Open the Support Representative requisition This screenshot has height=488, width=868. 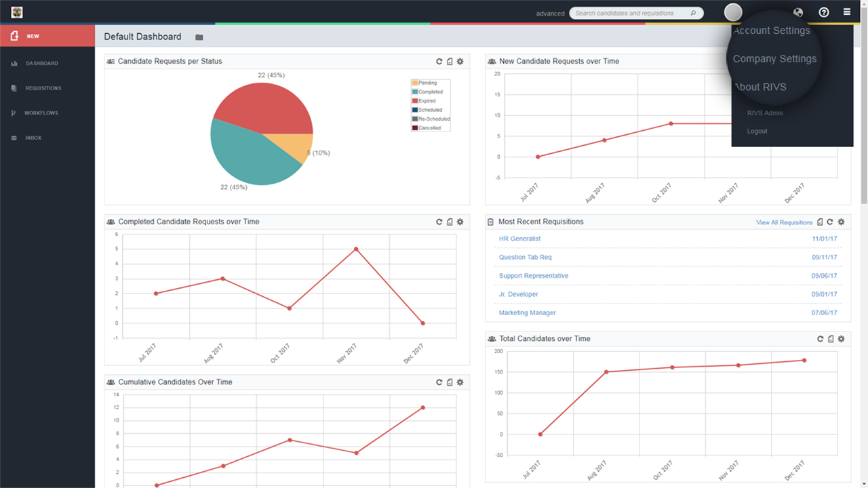(534, 276)
